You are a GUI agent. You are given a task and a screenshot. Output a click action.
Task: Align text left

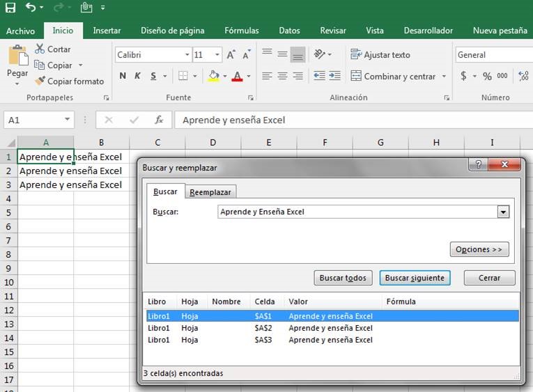(x=267, y=76)
